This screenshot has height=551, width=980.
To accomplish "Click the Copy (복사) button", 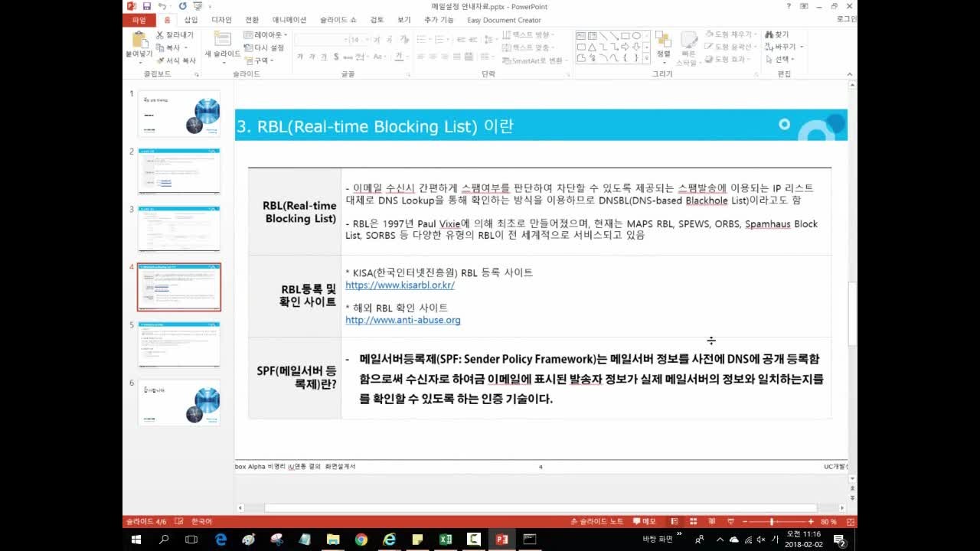I will (172, 47).
